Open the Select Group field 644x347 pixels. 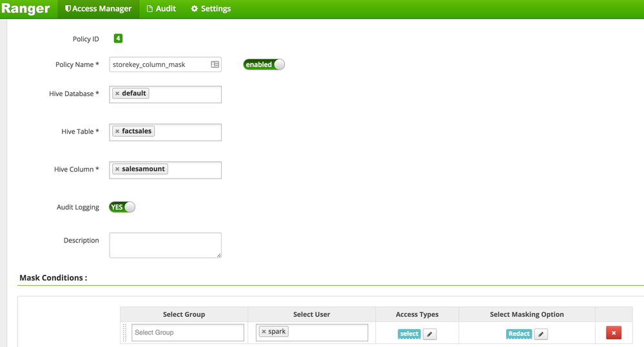188,333
